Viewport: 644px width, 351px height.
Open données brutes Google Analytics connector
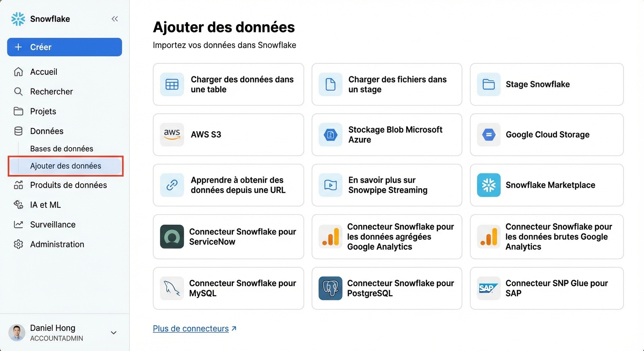point(547,237)
